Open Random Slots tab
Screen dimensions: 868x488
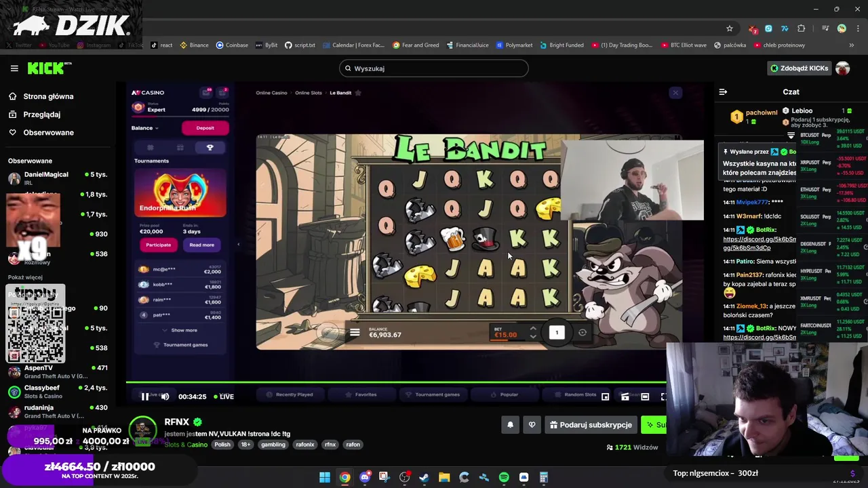576,394
